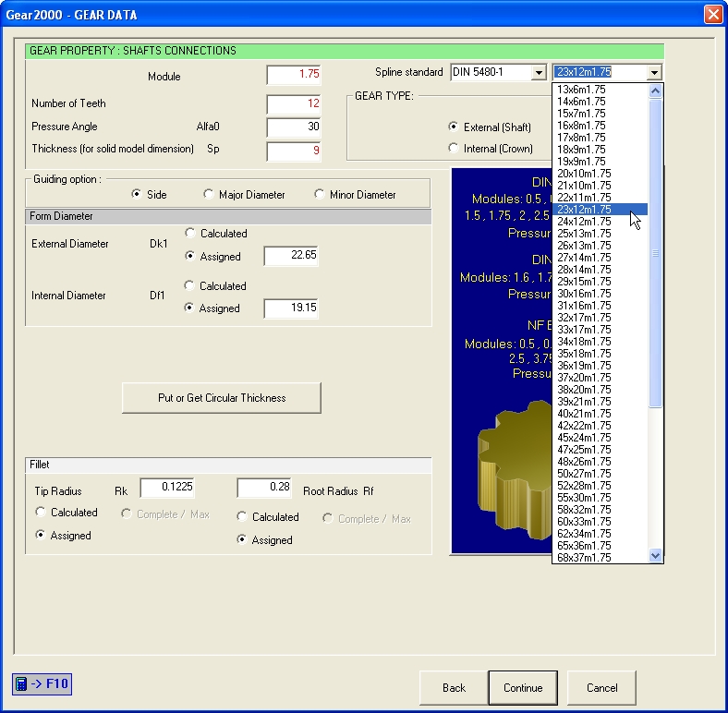This screenshot has height=713, width=728.
Task: Focus Root Radius Rf 0.28 field
Action: pos(264,488)
